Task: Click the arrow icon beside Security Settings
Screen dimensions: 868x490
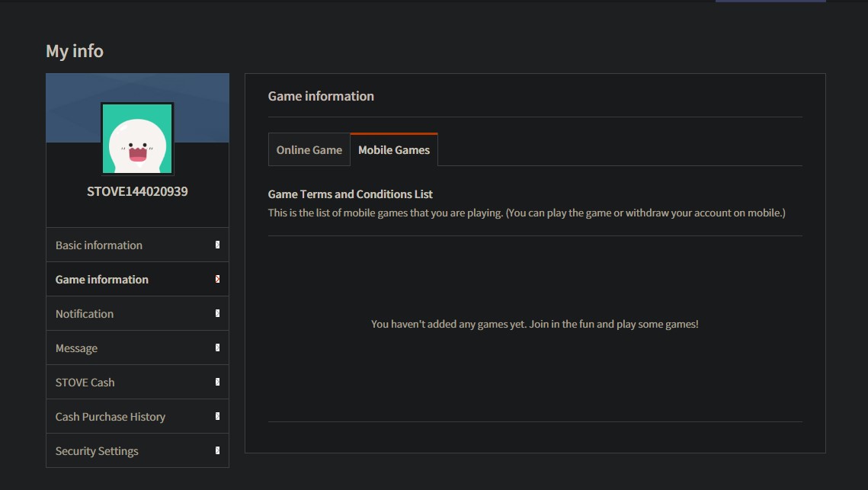Action: [x=216, y=450]
